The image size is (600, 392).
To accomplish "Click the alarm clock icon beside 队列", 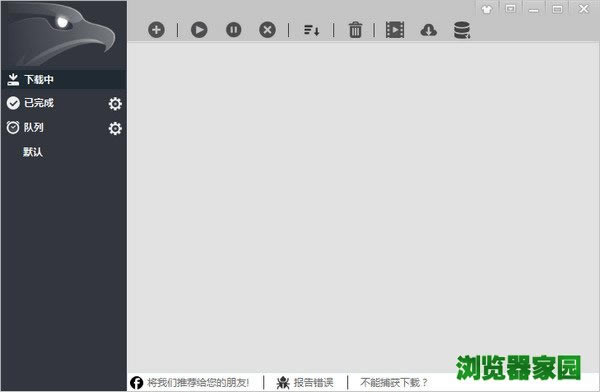I will coord(13,127).
